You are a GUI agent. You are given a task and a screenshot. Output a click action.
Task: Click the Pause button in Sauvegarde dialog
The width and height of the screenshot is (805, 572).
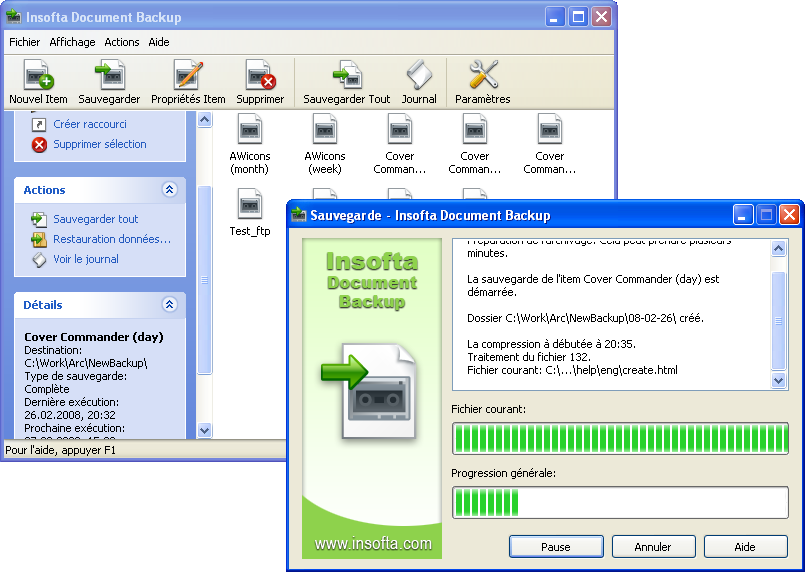tap(556, 547)
